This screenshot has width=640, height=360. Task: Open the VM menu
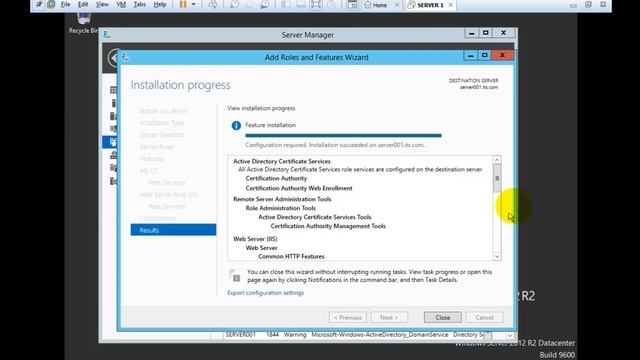[121, 4]
